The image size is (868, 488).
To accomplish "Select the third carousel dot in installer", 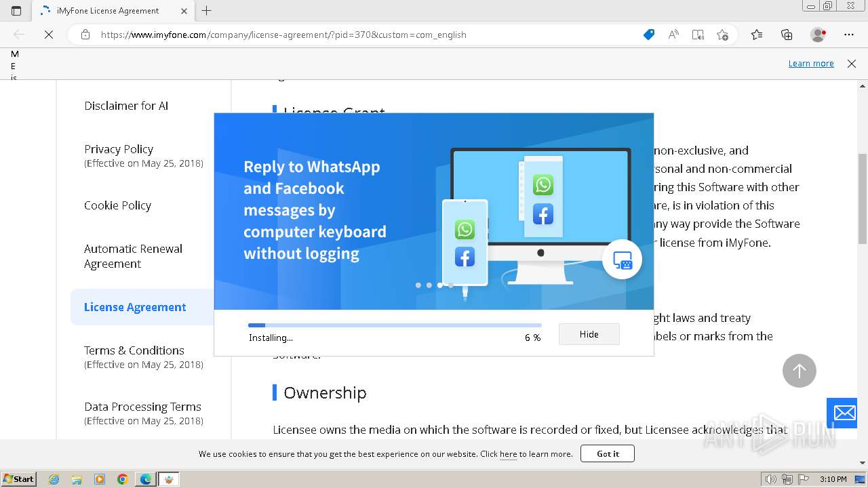I will click(x=440, y=285).
